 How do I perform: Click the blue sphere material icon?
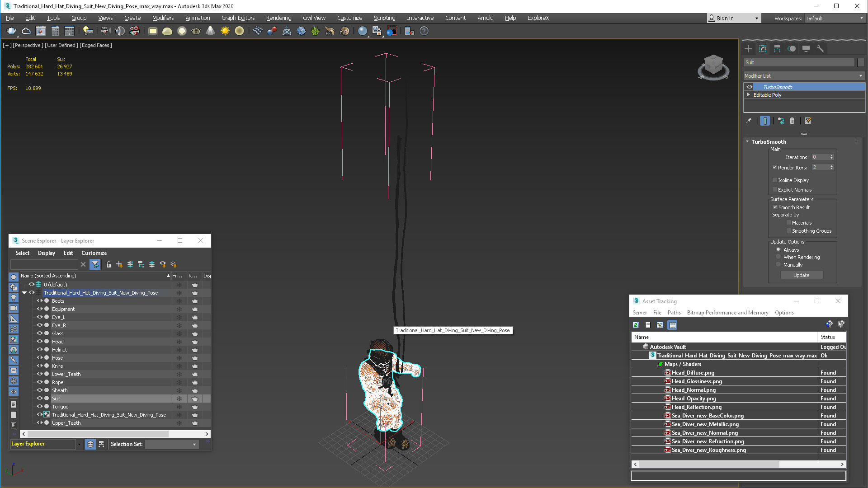tap(362, 31)
